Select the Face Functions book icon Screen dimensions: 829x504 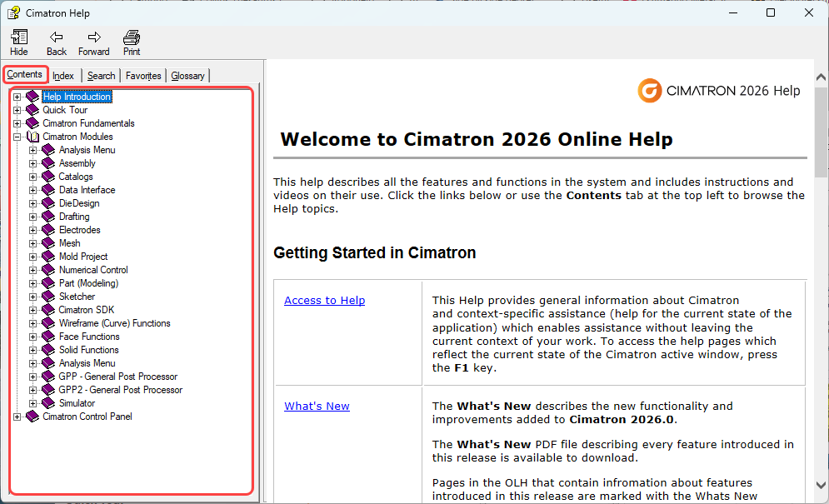[48, 337]
